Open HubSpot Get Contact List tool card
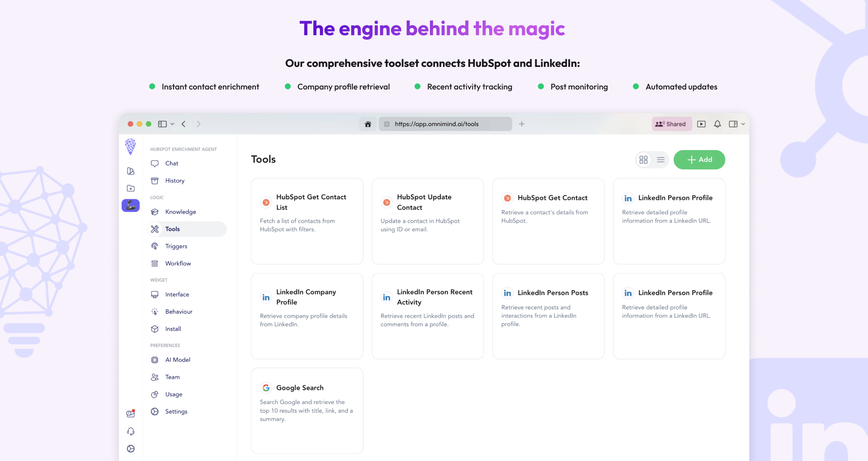 [x=307, y=221]
